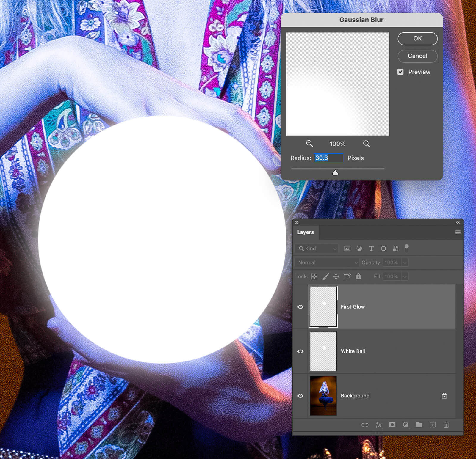This screenshot has height=459, width=476.
Task: Cancel the Gaussian Blur dialog
Action: coord(417,56)
